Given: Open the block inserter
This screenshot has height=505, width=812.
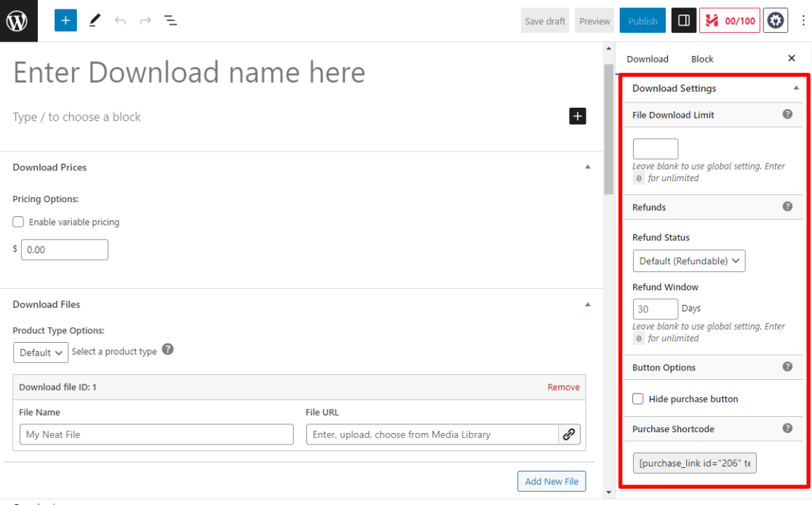Looking at the screenshot, I should click(65, 20).
